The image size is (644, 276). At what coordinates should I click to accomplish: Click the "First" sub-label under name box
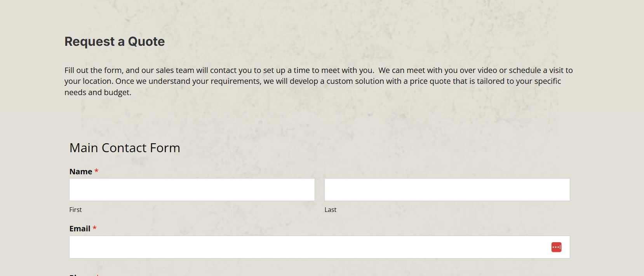click(75, 210)
